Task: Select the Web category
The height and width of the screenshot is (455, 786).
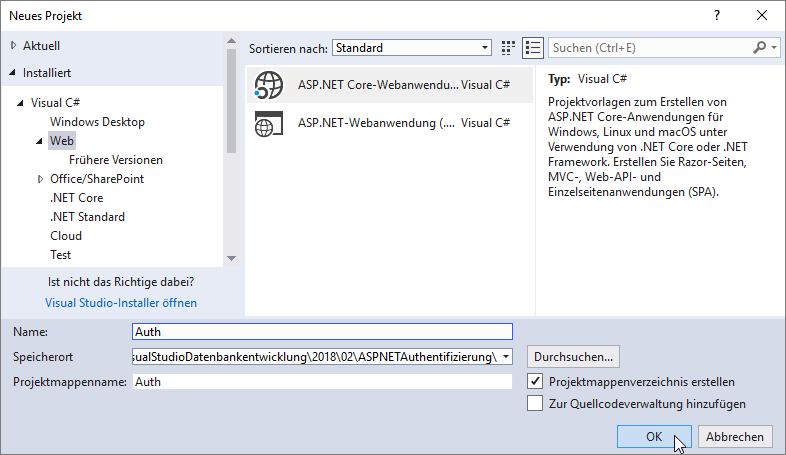Action: pyautogui.click(x=62, y=141)
